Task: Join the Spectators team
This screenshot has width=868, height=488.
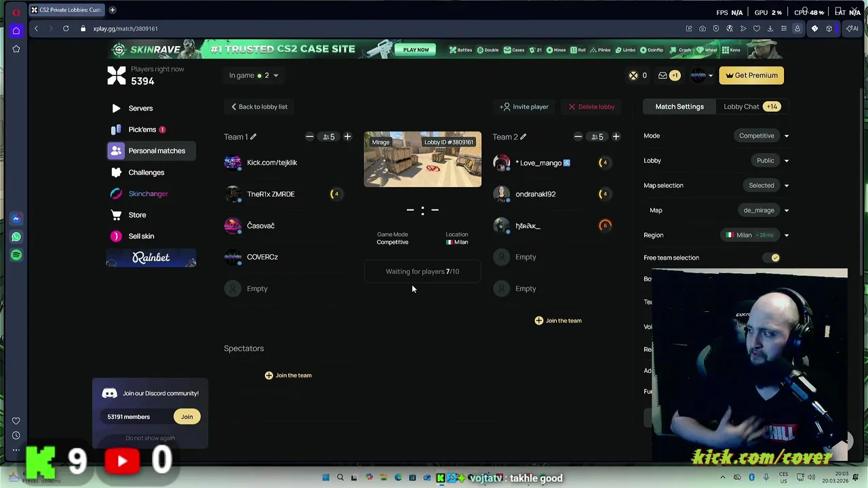Action: [x=288, y=375]
